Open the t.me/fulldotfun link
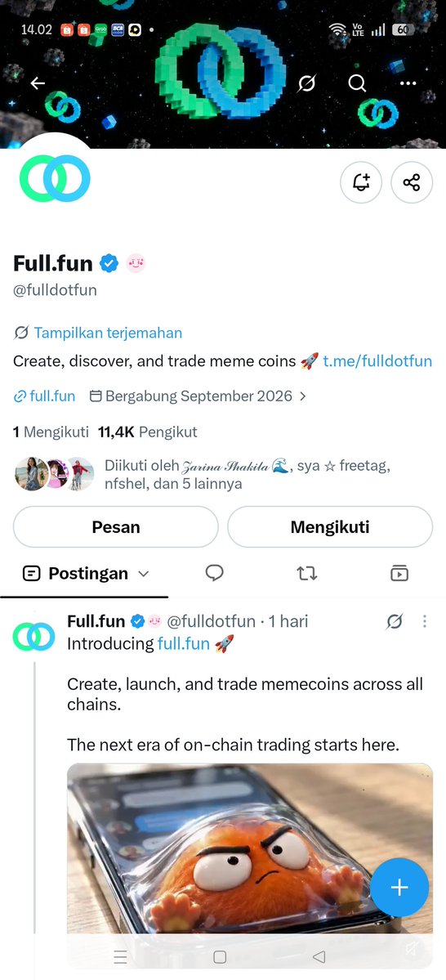The image size is (446, 980). click(377, 361)
